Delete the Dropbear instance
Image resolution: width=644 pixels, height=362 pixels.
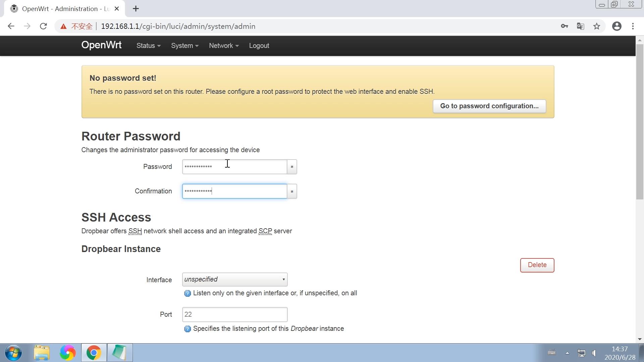tap(537, 265)
